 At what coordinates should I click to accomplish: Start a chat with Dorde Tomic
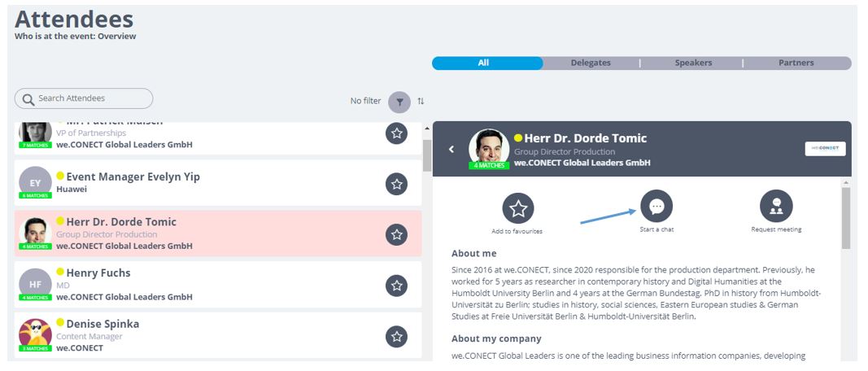click(656, 206)
